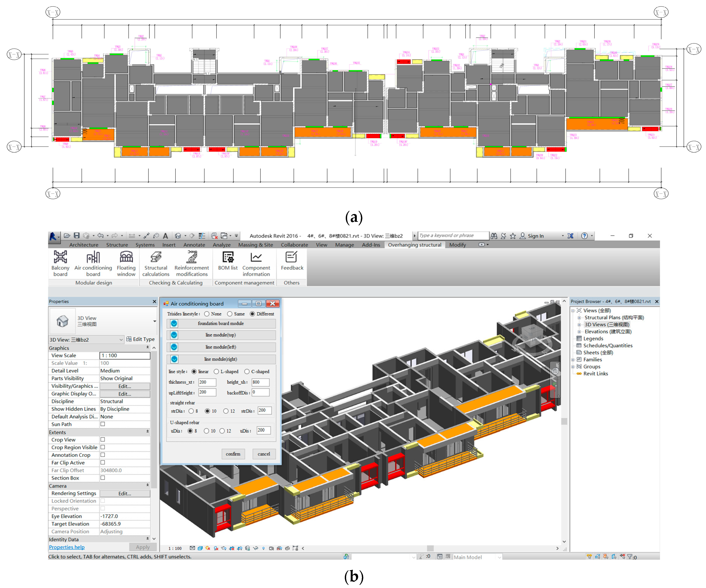Screen dimensions: 706x588
Task: Open Component information
Action: click(x=257, y=263)
